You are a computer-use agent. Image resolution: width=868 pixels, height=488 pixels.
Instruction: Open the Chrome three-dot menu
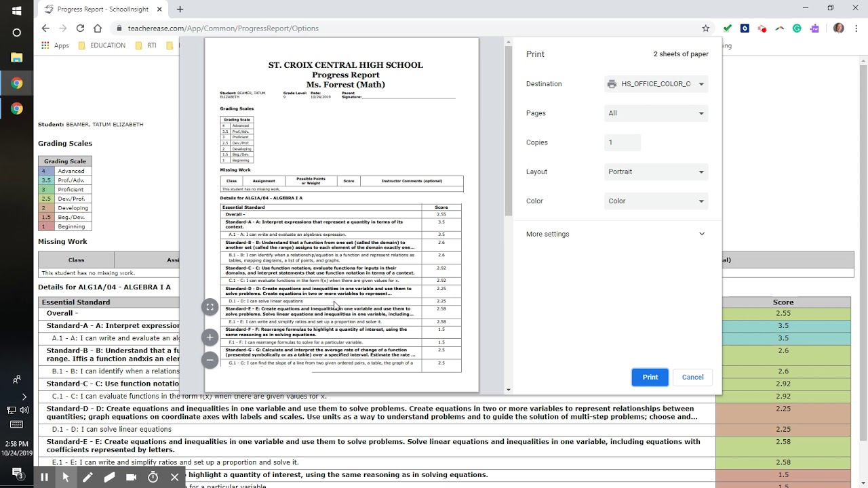click(856, 28)
